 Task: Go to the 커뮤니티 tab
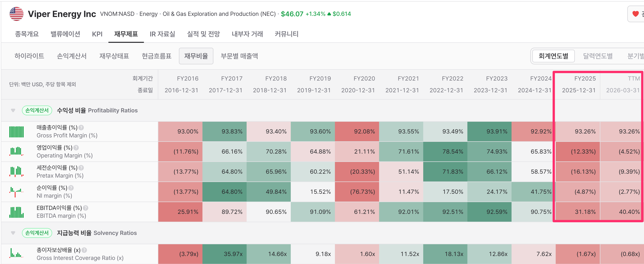click(x=287, y=34)
